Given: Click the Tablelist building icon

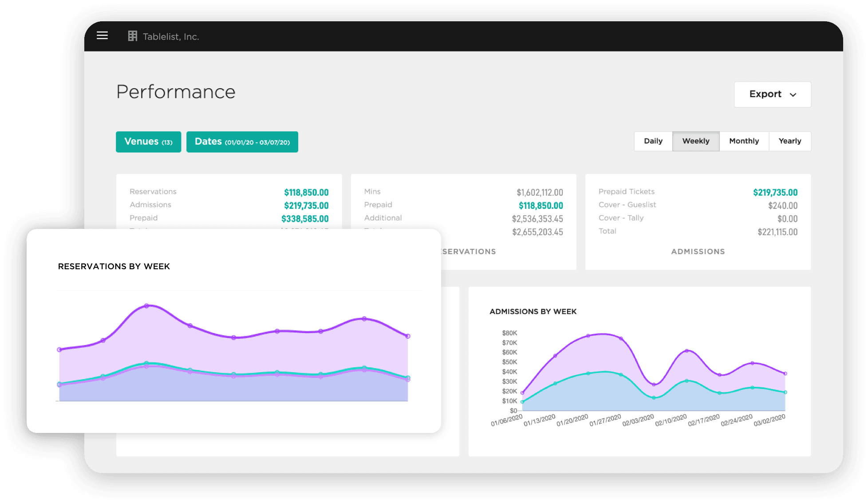Looking at the screenshot, I should pyautogui.click(x=133, y=35).
